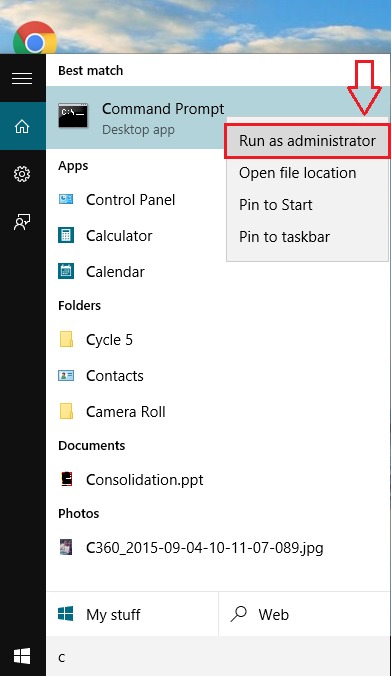The width and height of the screenshot is (391, 676).
Task: Open the Feedback icon in sidebar
Action: 22,222
